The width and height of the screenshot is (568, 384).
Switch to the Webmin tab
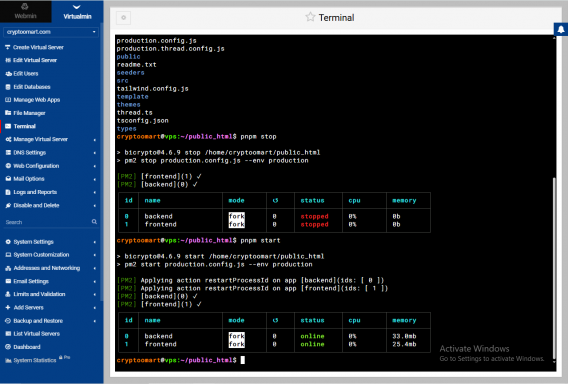pyautogui.click(x=25, y=11)
